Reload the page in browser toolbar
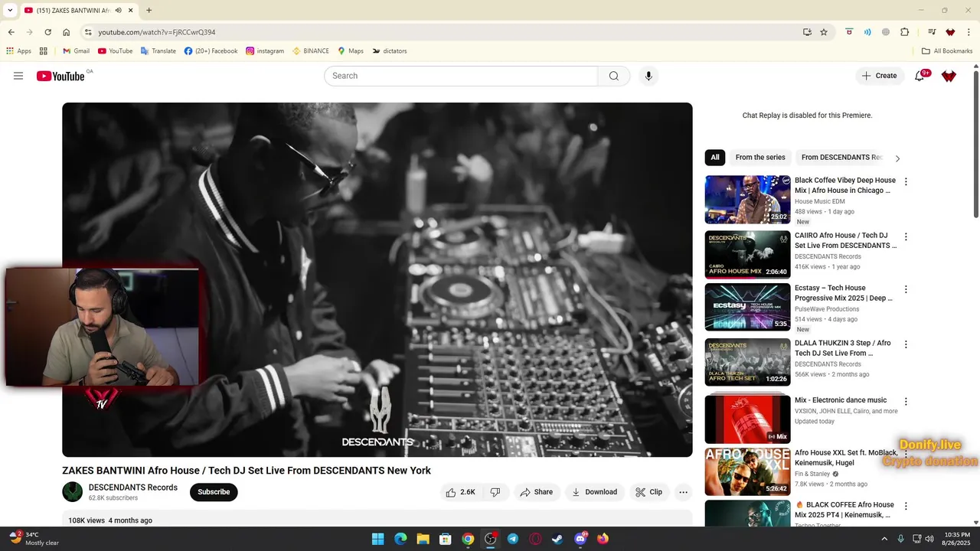Image resolution: width=980 pixels, height=551 pixels. point(47,32)
